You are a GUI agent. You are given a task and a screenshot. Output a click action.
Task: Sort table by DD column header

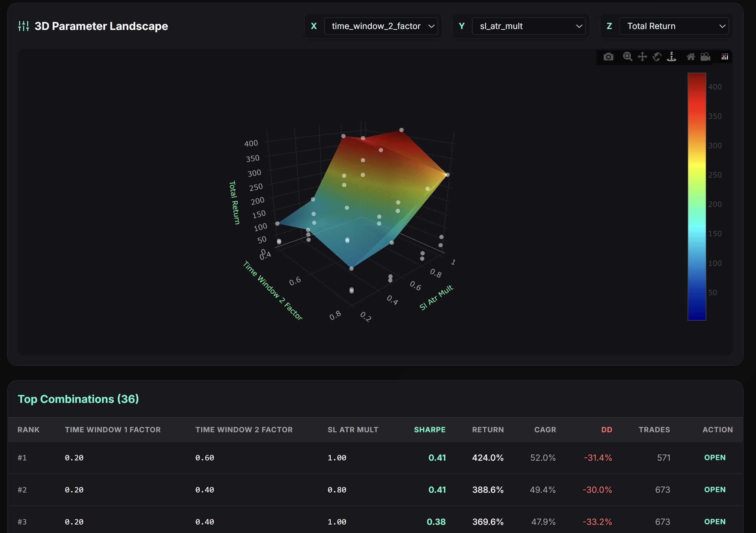click(x=606, y=430)
